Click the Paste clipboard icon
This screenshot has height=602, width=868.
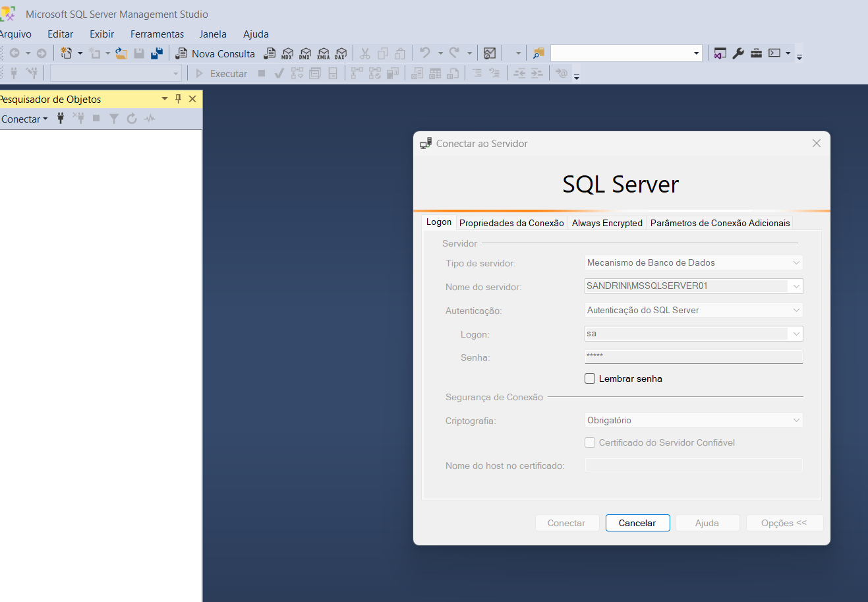click(x=400, y=53)
